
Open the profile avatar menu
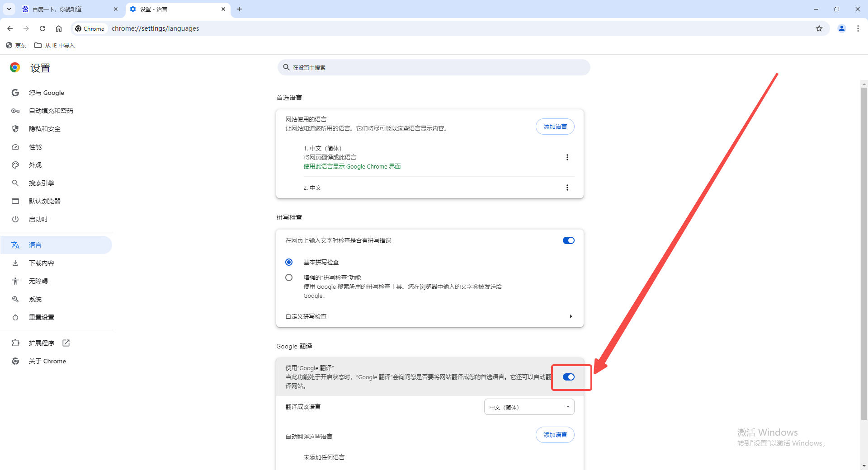(842, 28)
